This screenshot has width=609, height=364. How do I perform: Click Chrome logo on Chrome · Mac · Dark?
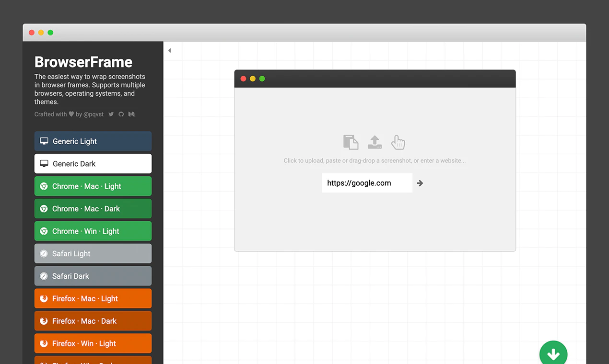click(44, 209)
